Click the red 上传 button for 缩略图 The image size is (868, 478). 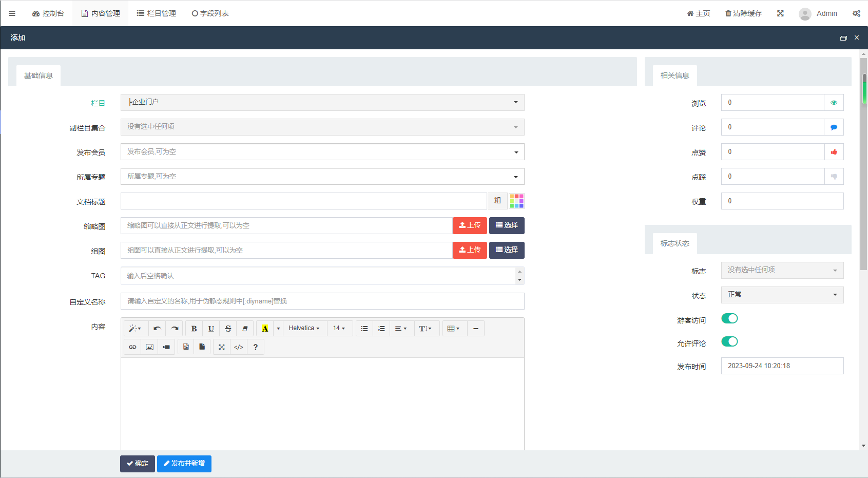pyautogui.click(x=470, y=225)
